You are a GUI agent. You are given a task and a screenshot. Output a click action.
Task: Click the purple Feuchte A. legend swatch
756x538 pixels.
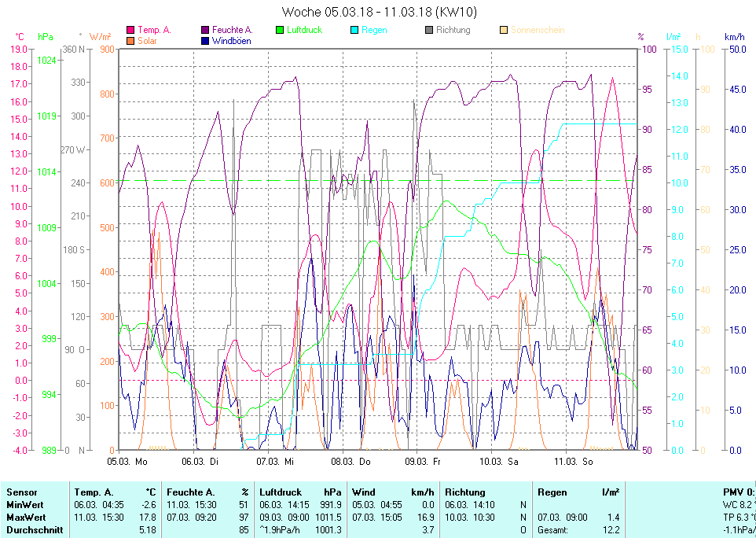(205, 30)
